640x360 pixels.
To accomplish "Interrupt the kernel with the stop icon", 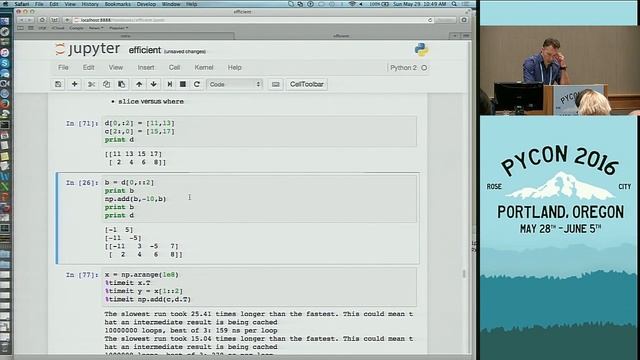I will pyautogui.click(x=183, y=84).
